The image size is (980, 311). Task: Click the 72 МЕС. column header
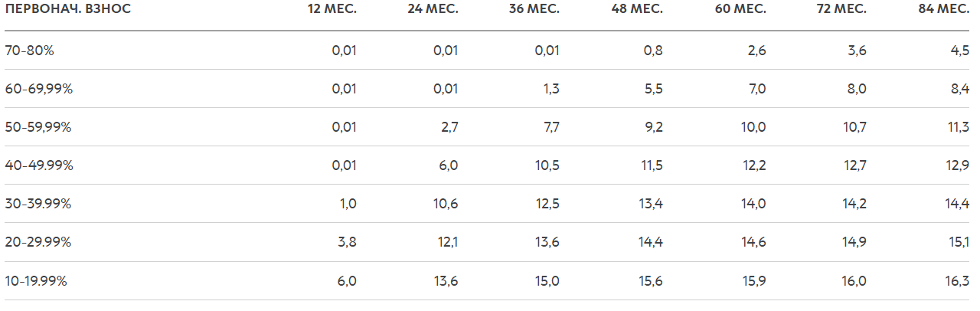[x=841, y=9]
